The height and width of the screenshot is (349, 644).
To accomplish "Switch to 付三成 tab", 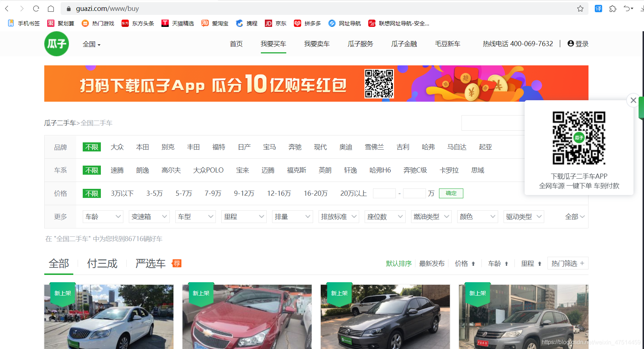I will (102, 263).
